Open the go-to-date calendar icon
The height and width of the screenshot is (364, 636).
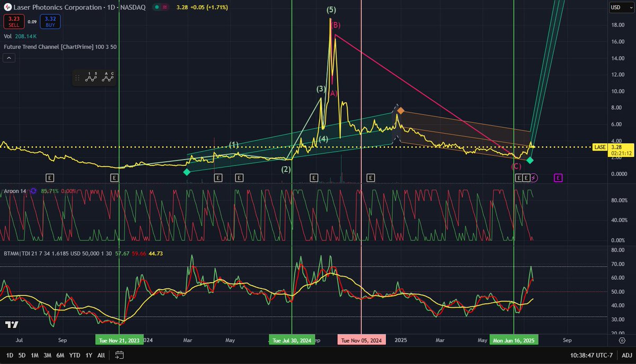119,355
